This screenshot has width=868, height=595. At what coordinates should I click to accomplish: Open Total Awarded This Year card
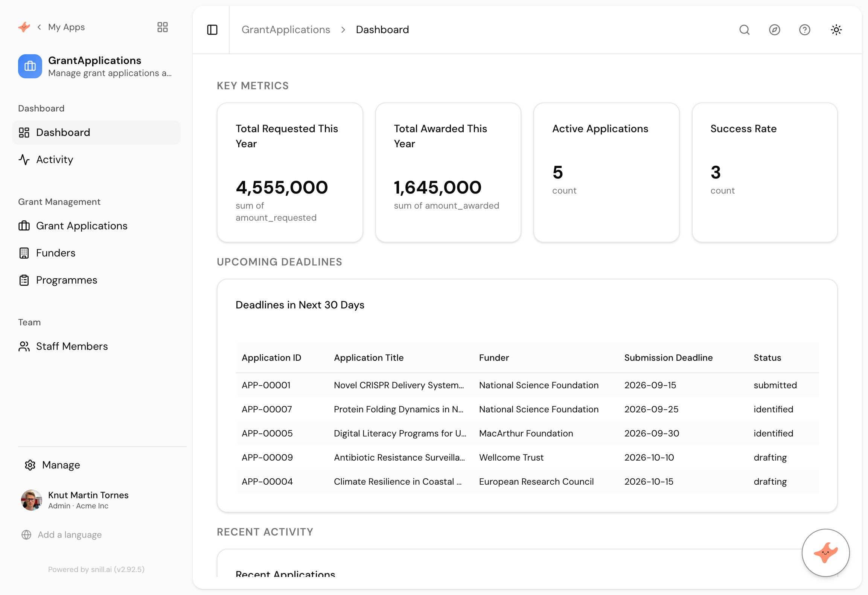[x=448, y=172]
